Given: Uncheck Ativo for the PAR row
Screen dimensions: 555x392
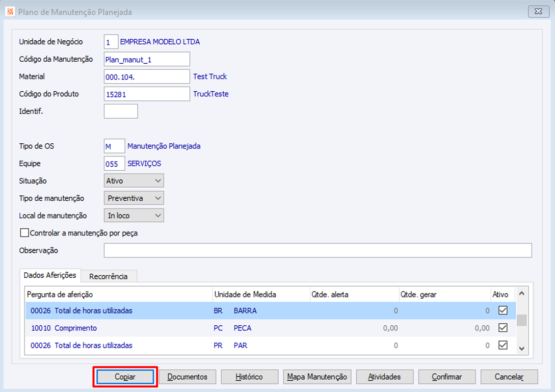Looking at the screenshot, I should pyautogui.click(x=503, y=345).
